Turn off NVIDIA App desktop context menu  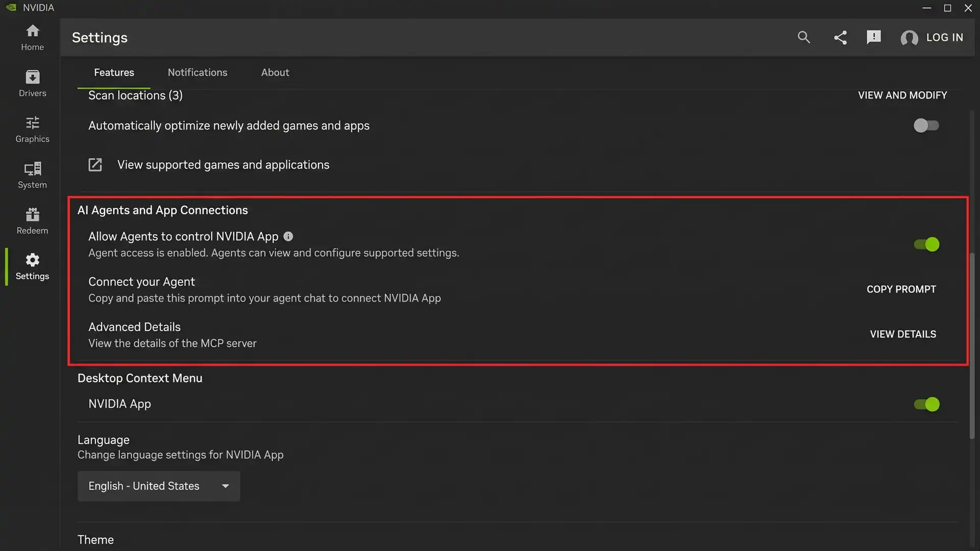coord(926,404)
